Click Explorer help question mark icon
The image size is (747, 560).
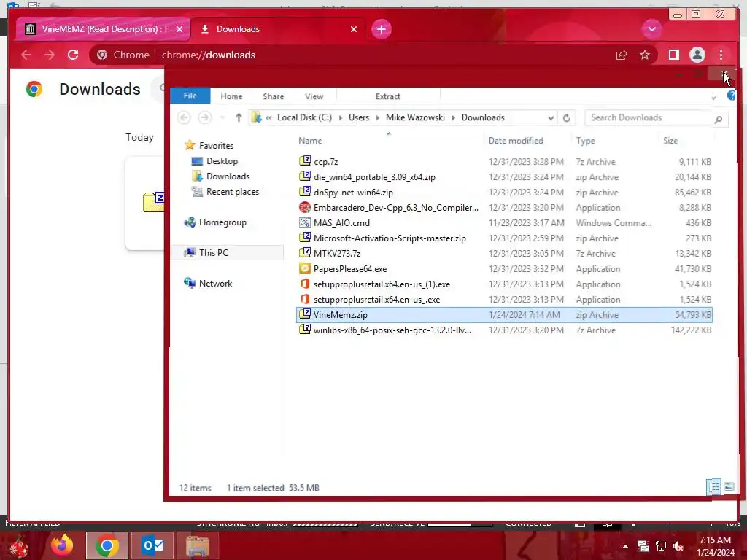pyautogui.click(x=731, y=96)
